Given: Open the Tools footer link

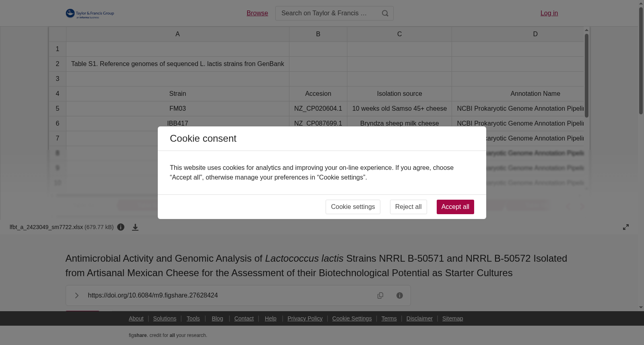Looking at the screenshot, I should (193, 318).
